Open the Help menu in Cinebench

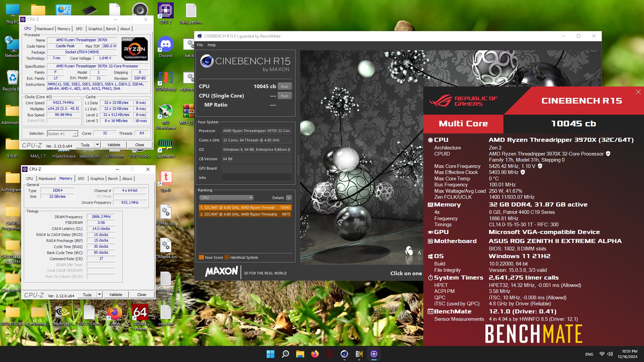coord(211,45)
